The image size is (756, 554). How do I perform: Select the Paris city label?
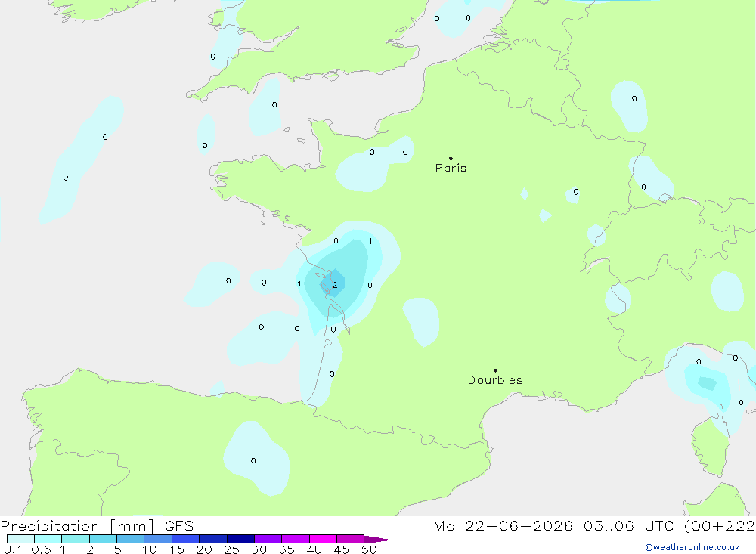(451, 168)
